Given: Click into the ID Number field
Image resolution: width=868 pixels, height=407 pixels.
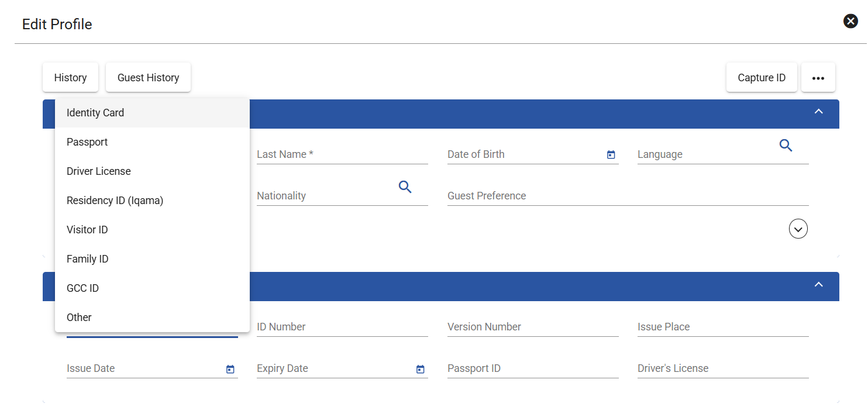Looking at the screenshot, I should [342, 327].
